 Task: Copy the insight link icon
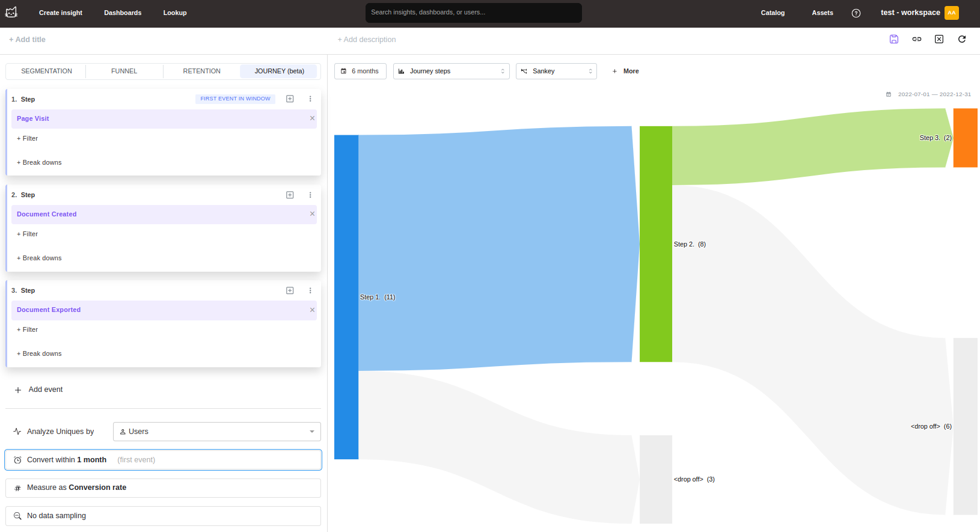(917, 39)
